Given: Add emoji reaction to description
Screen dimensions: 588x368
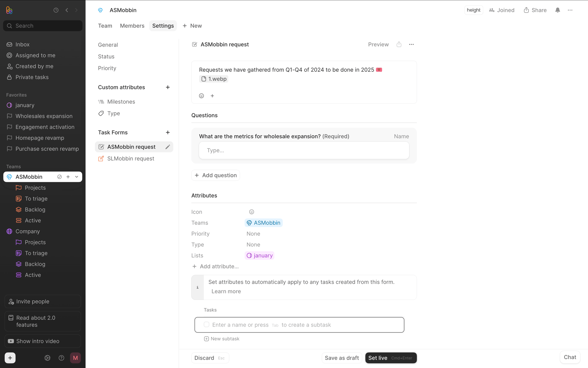Looking at the screenshot, I should point(202,96).
